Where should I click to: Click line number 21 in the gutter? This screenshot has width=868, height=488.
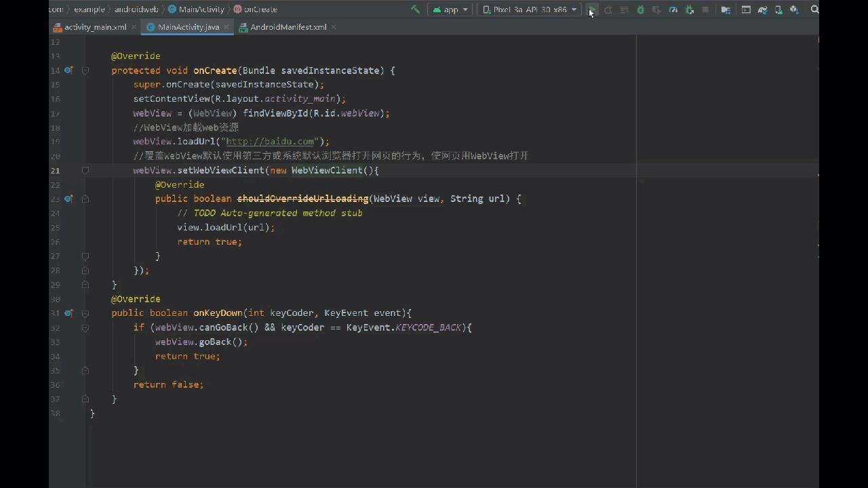click(55, 171)
